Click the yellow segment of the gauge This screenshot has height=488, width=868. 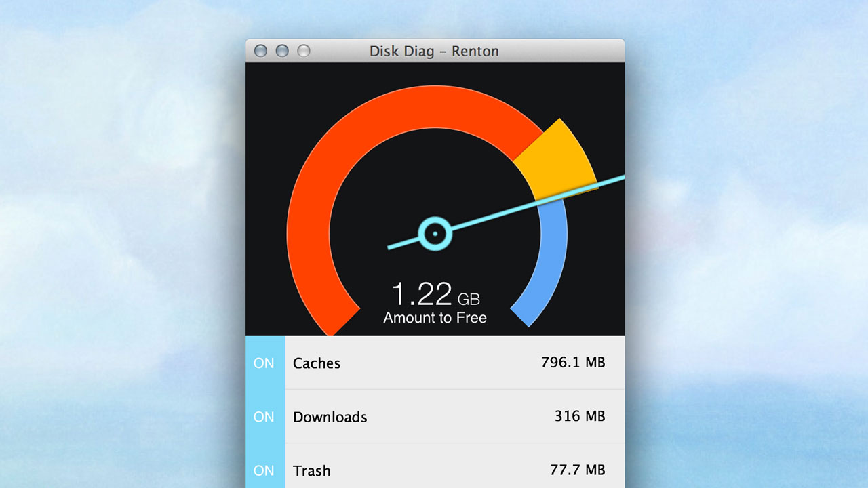[x=557, y=160]
